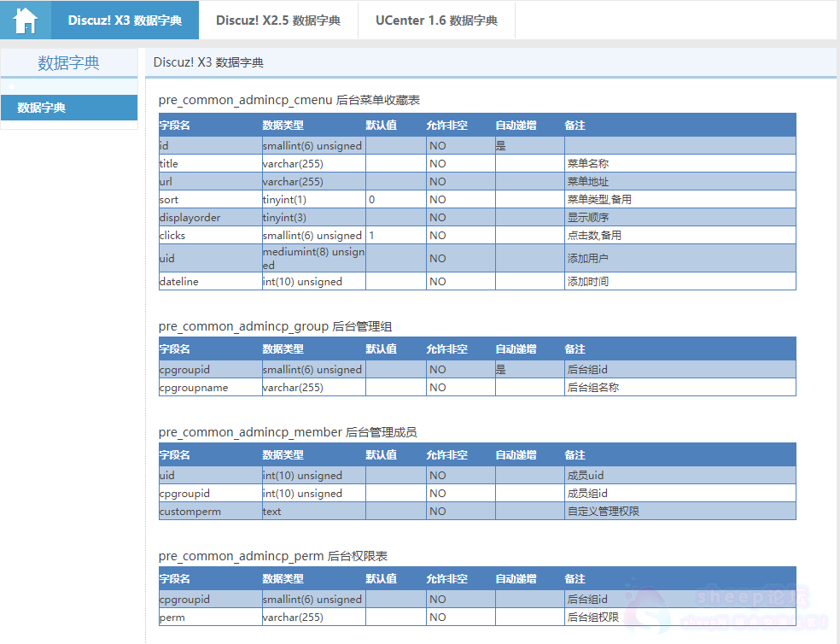Select the displayorder field name cell
This screenshot has height=644, width=840.
tap(211, 218)
